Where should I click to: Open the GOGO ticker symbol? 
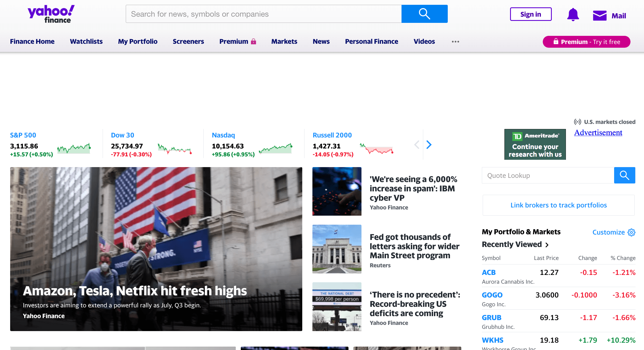coord(492,295)
